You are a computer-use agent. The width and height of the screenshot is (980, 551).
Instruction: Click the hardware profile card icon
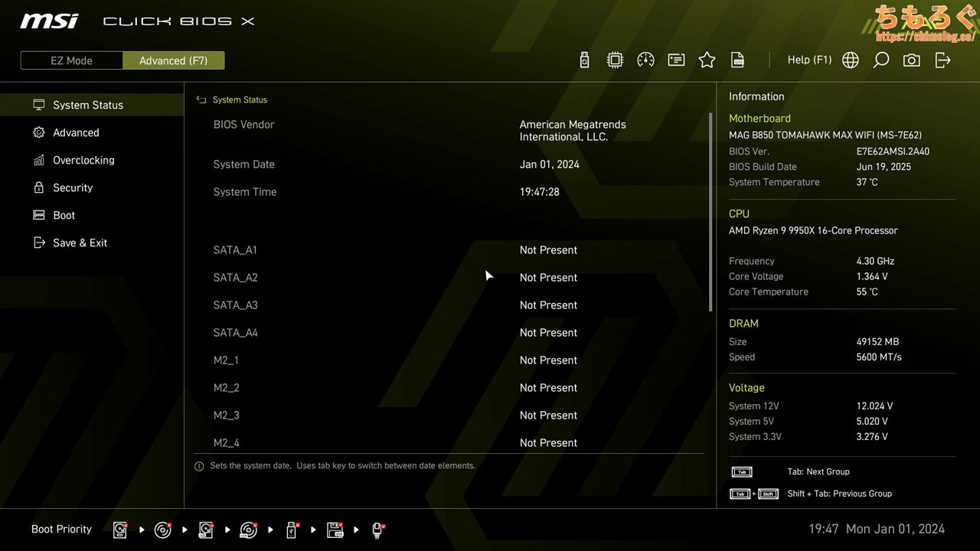[676, 60]
